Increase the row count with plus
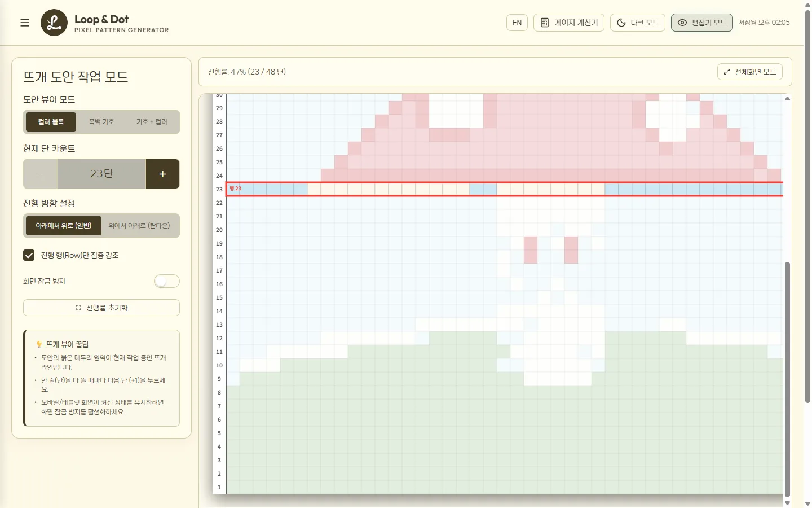Screen dimensions: 812x508 (x=162, y=174)
